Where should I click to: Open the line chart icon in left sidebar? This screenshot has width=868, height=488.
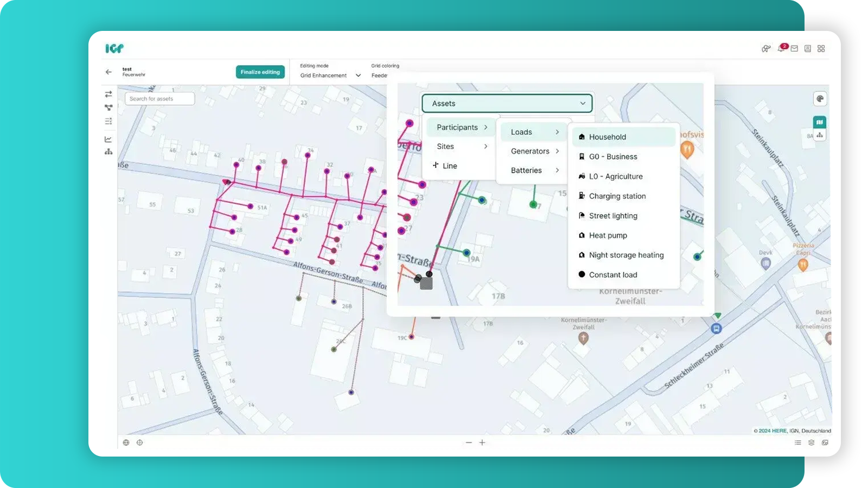coord(108,139)
